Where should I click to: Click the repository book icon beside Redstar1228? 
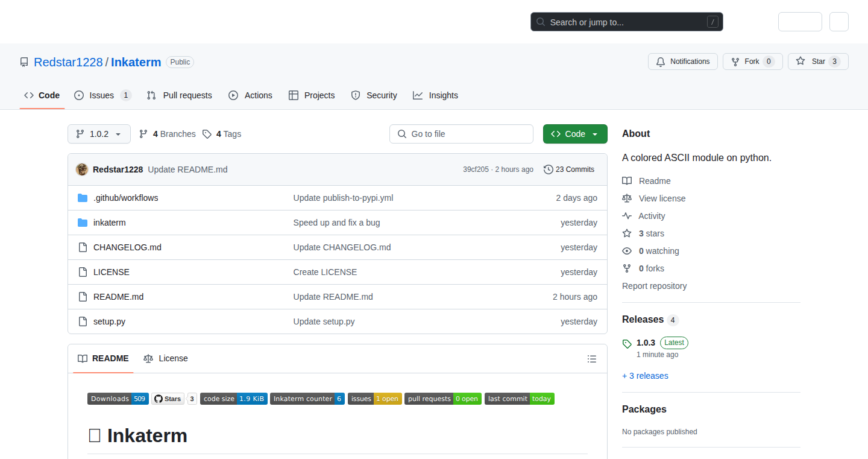coord(24,62)
